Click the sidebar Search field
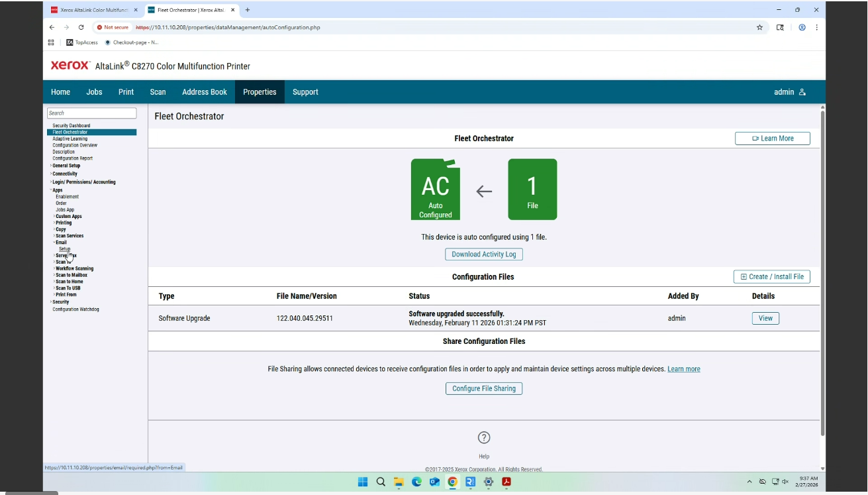 [91, 113]
